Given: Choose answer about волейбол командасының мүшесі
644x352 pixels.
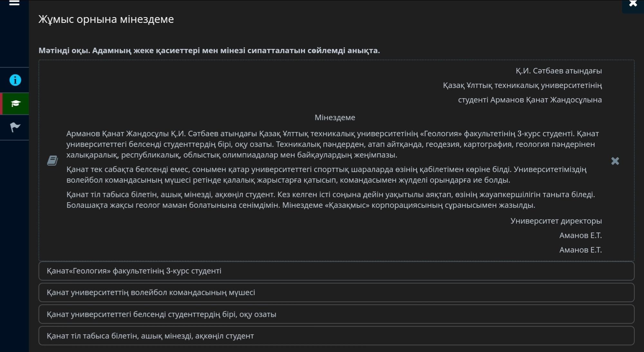Looking at the screenshot, I should coord(336,292).
